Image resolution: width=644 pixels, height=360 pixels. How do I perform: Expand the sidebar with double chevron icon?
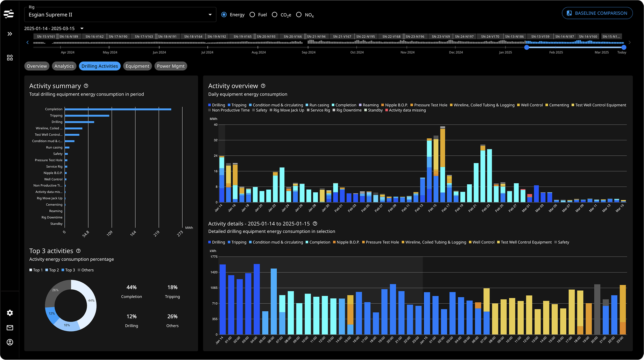tap(10, 34)
